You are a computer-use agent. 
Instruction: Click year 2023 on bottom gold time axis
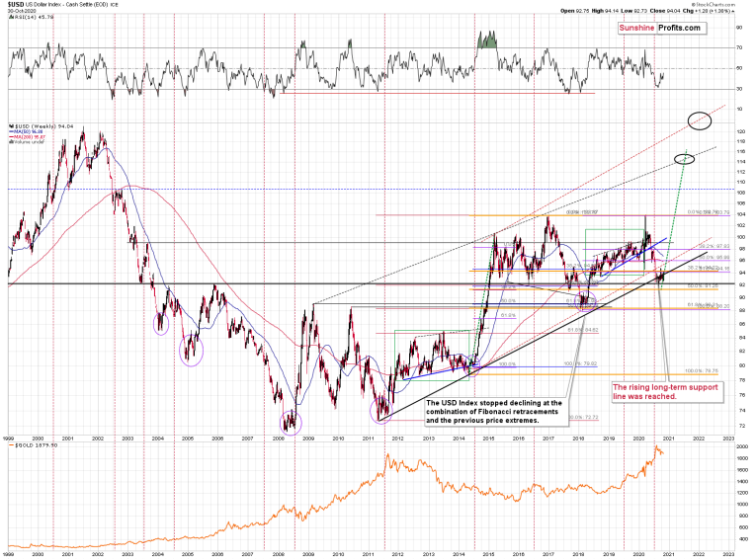point(728,555)
